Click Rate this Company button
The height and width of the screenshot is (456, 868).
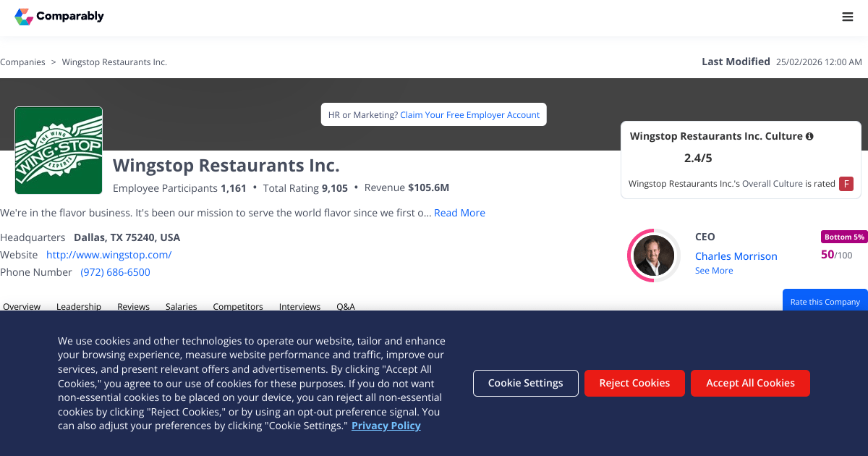click(825, 301)
